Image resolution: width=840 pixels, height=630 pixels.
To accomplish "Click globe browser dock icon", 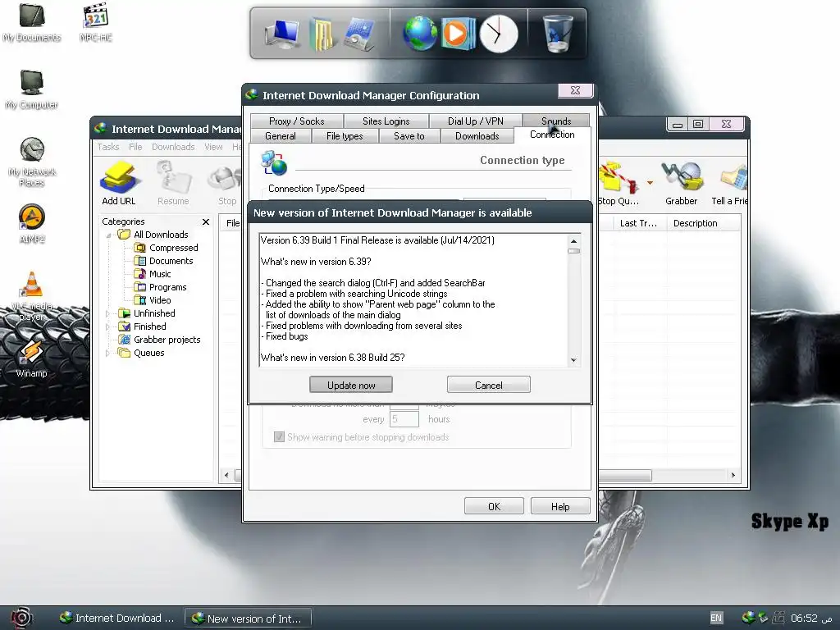I will tap(420, 33).
